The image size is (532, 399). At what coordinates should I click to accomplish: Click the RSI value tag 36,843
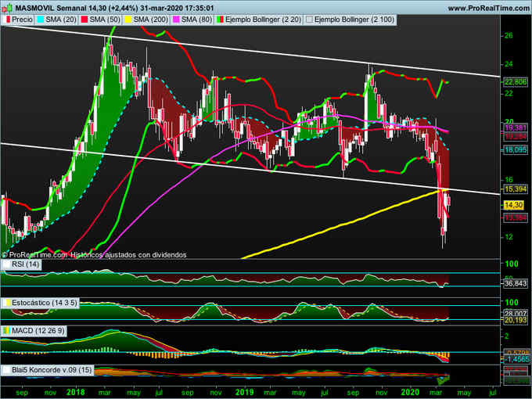516,283
